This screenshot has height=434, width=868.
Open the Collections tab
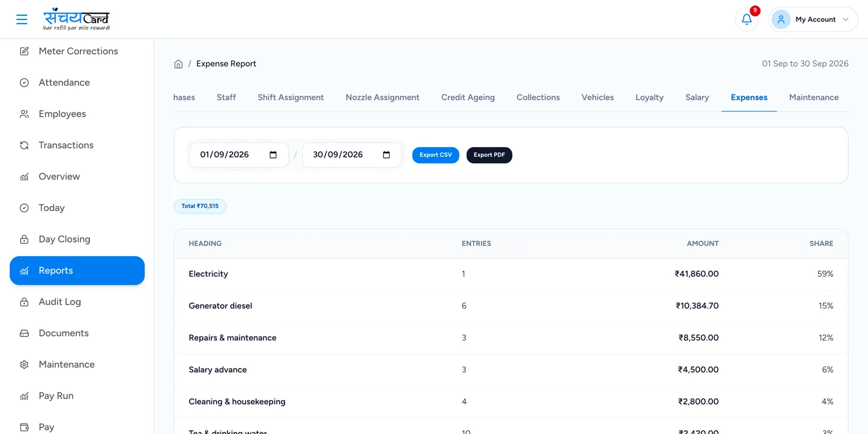538,98
